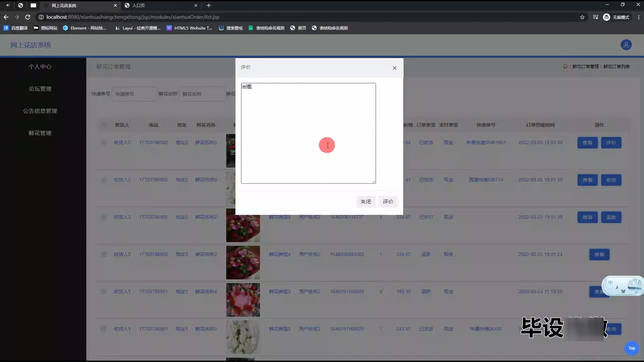Click 查看 for the 圆通快递536724 order
Viewport: 644px width, 362px height.
pyautogui.click(x=587, y=180)
